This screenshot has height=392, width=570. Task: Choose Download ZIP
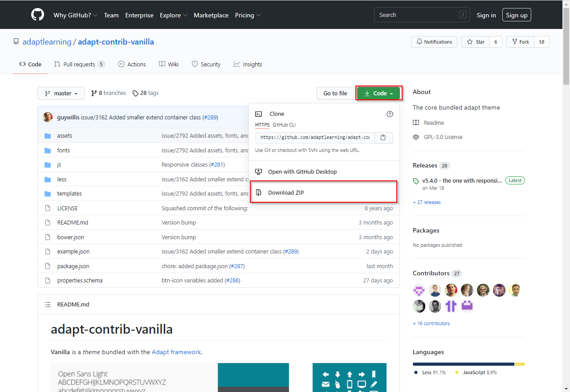(x=323, y=192)
